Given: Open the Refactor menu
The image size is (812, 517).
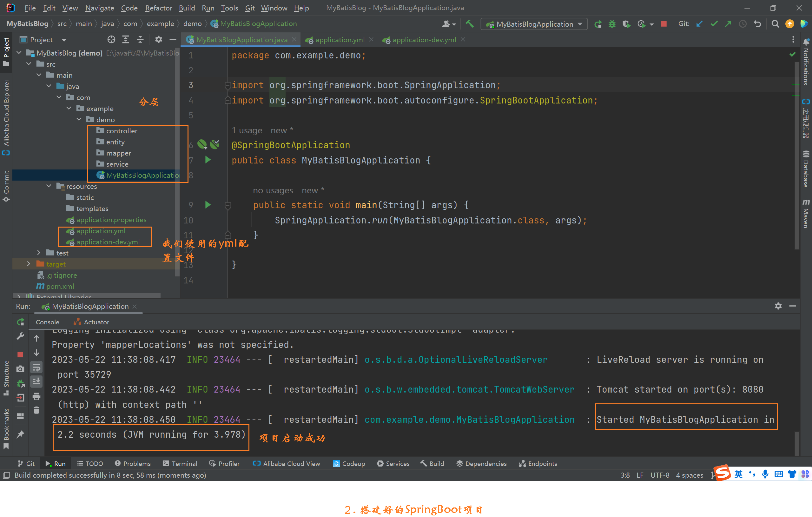Looking at the screenshot, I should tap(158, 8).
